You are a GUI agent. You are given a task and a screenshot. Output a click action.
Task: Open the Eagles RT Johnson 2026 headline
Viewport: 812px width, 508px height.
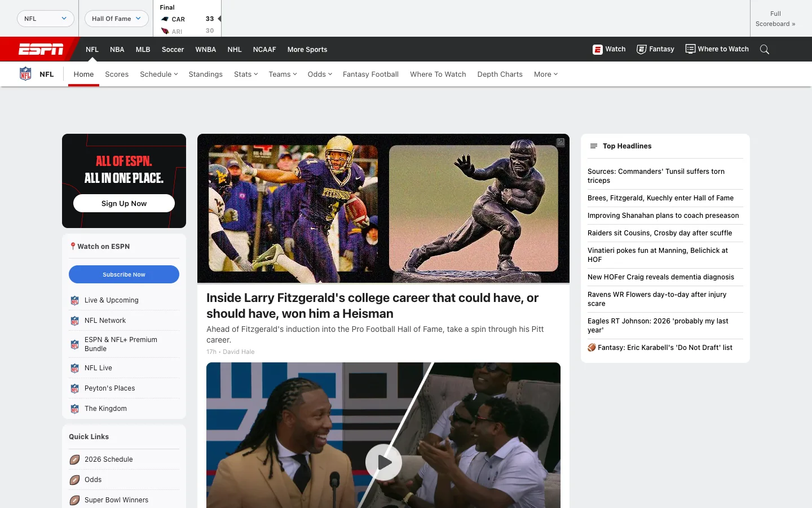[x=658, y=326]
